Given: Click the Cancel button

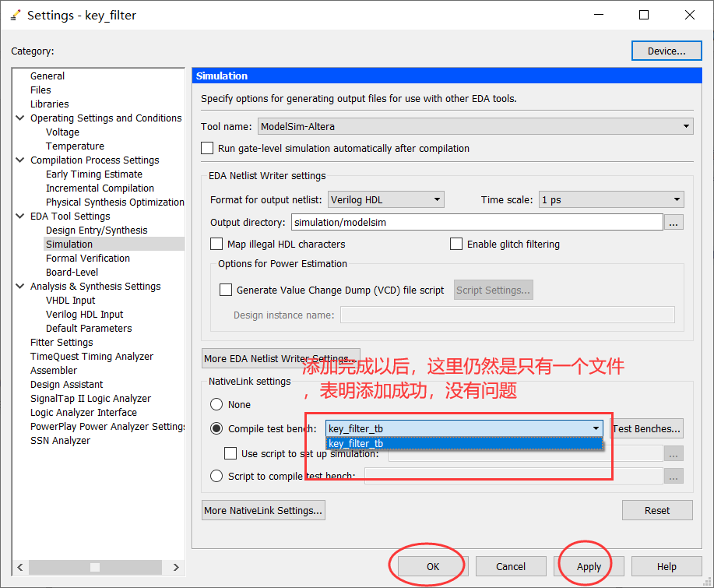Looking at the screenshot, I should 511,567.
